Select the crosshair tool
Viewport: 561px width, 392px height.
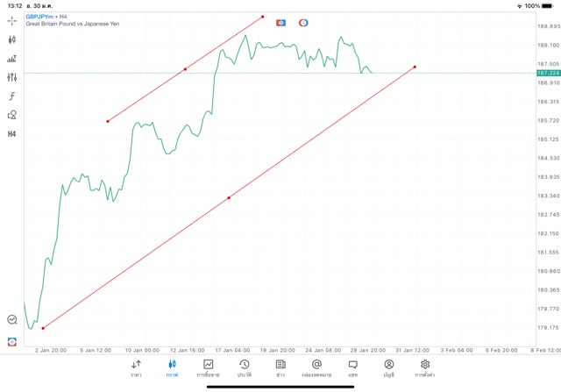tap(12, 20)
